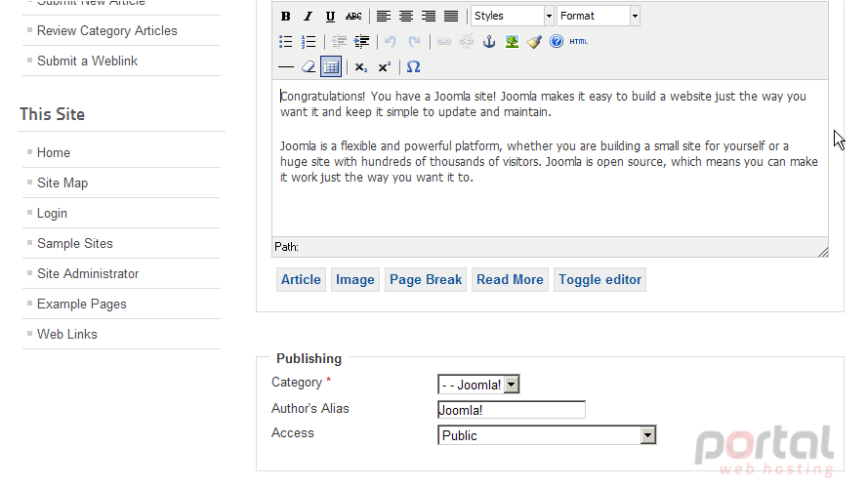Open Example Pages menu item
The width and height of the screenshot is (868, 488).
pos(82,305)
